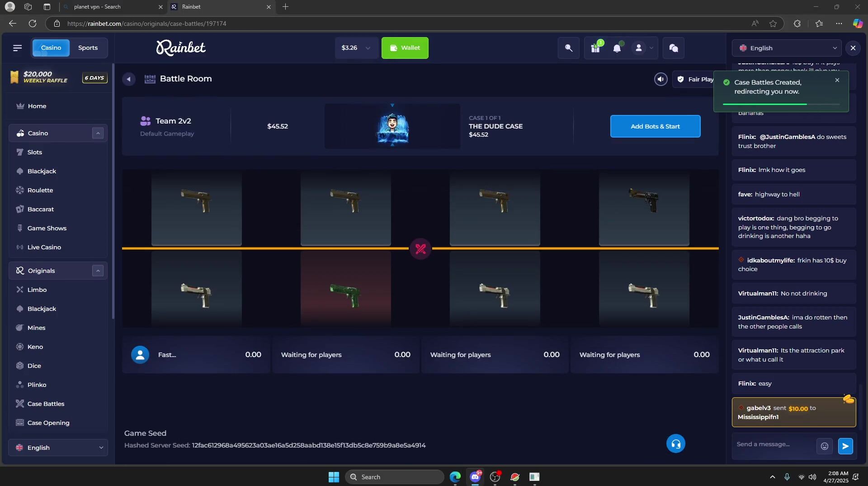Focus the Send a message field
Image resolution: width=868 pixels, height=486 pixels.
(x=774, y=444)
